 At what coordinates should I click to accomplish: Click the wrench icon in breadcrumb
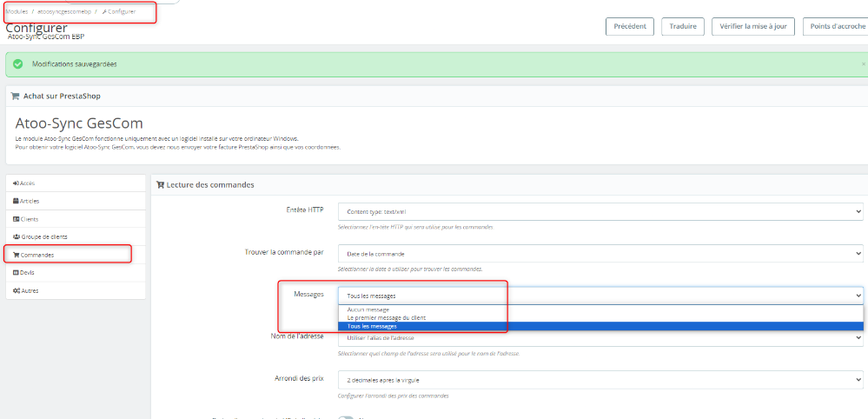[x=105, y=11]
